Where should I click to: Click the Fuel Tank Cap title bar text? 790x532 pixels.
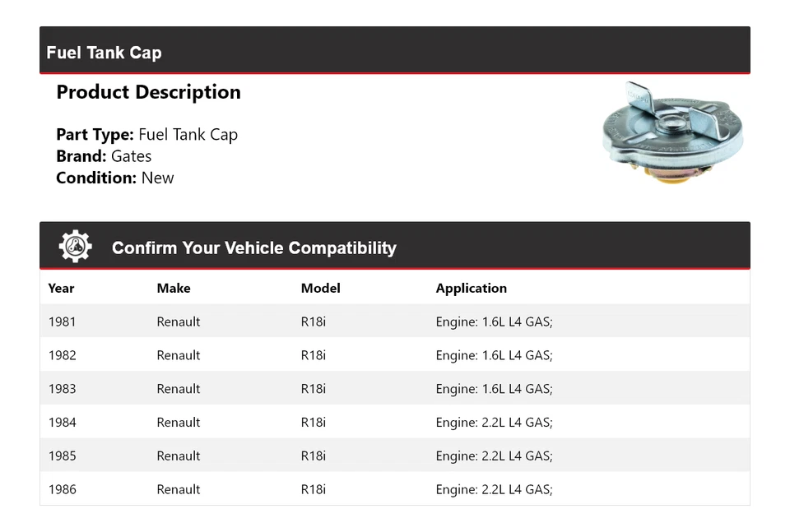[104, 53]
